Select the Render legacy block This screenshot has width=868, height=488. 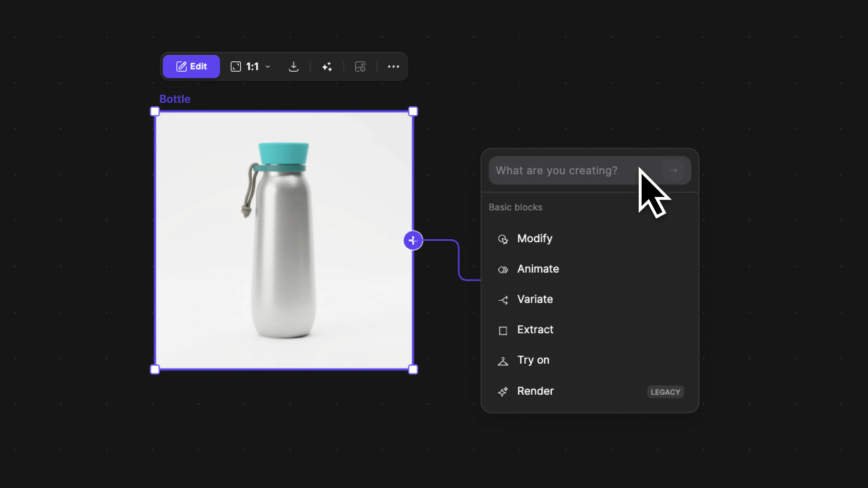point(535,391)
